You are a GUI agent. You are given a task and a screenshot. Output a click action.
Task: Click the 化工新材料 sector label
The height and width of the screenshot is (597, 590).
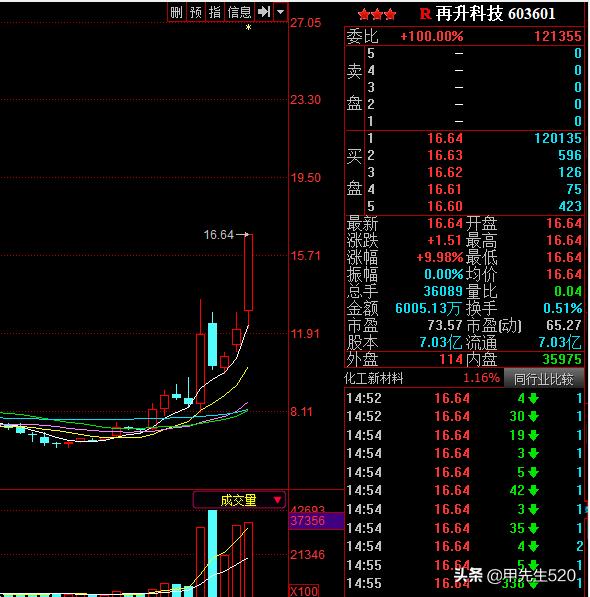[x=373, y=378]
